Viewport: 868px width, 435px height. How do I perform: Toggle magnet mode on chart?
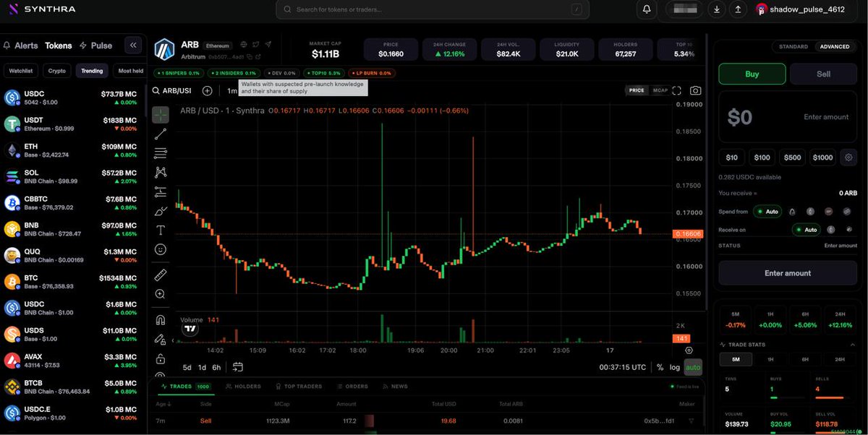(161, 319)
